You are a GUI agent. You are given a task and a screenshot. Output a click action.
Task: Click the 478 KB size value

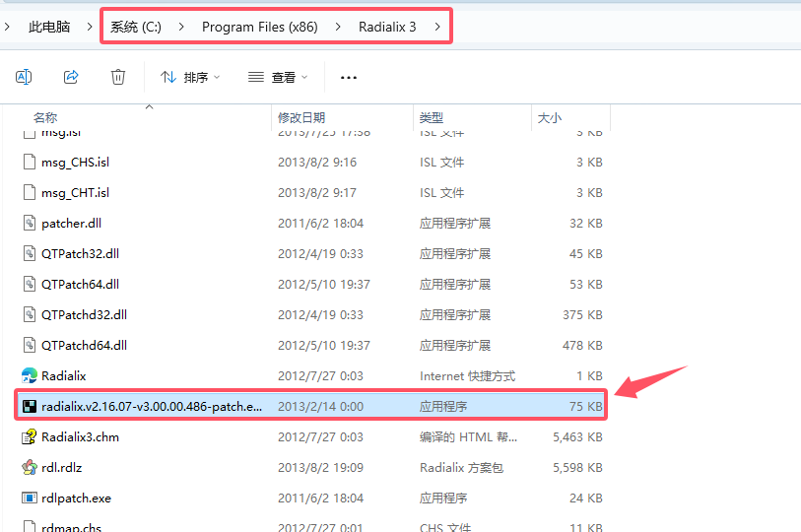(583, 346)
